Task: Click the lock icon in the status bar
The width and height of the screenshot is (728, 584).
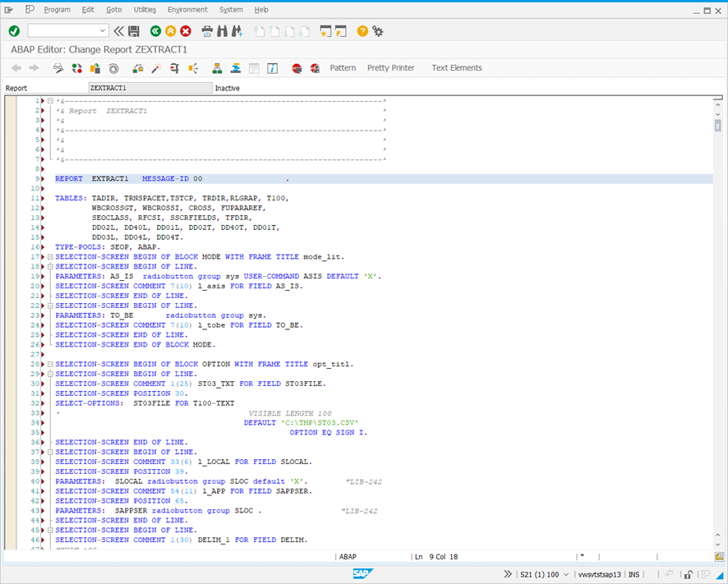Action: coord(689,574)
